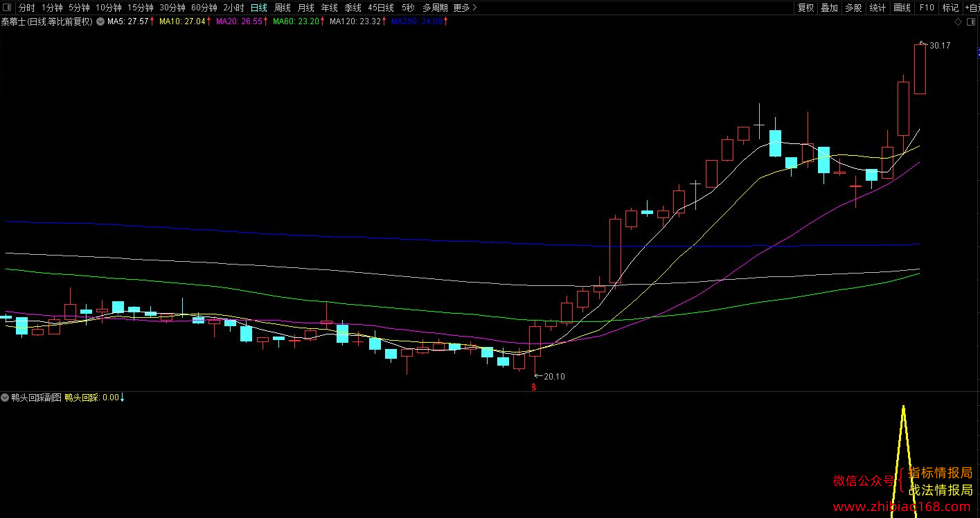The height and width of the screenshot is (518, 980).
Task: Click the 多股 multi-stock button
Action: [x=853, y=8]
